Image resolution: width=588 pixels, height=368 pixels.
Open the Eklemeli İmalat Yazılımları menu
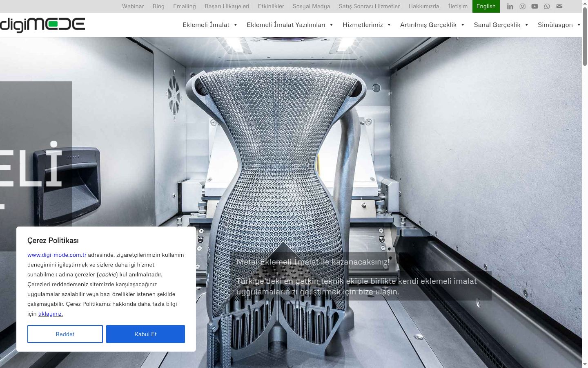point(286,25)
